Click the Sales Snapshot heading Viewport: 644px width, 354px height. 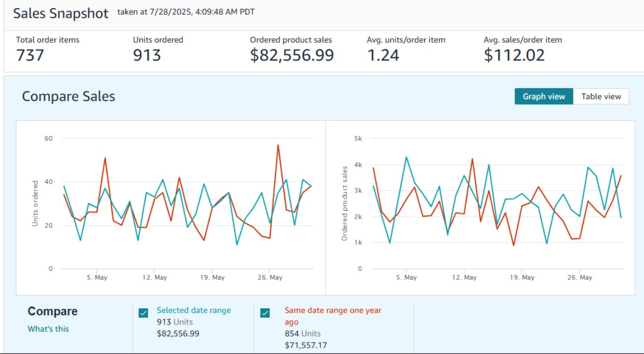(x=61, y=13)
